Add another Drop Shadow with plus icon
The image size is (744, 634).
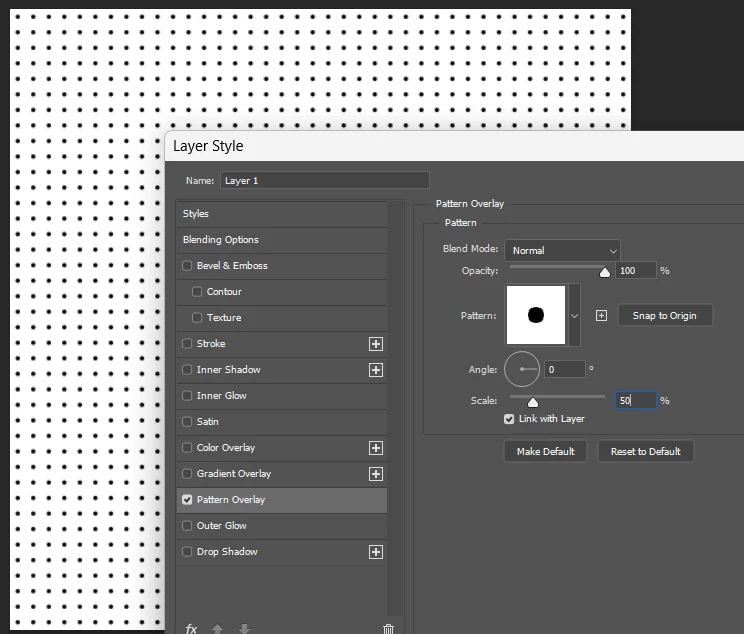point(376,552)
